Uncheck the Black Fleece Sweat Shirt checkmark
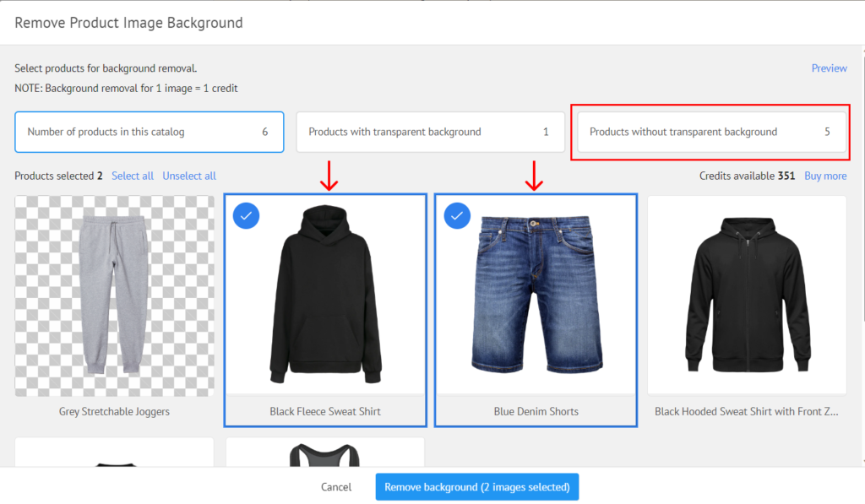The image size is (865, 504). coord(246,216)
